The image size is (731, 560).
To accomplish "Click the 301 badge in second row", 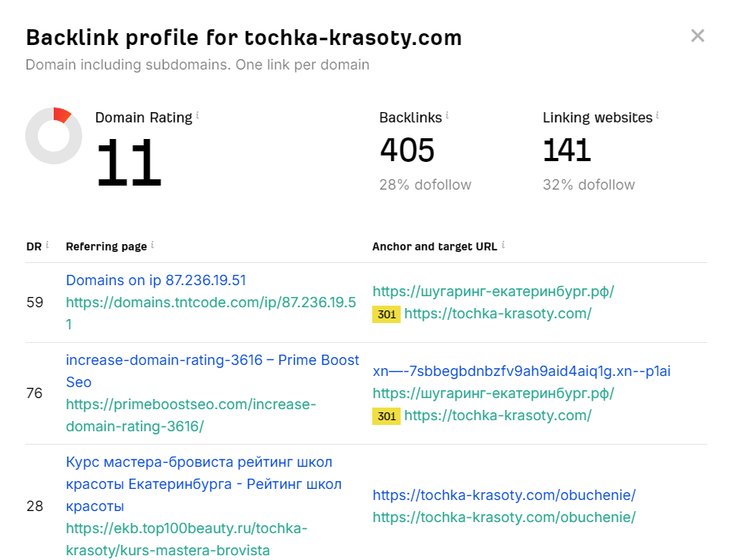I will (386, 416).
